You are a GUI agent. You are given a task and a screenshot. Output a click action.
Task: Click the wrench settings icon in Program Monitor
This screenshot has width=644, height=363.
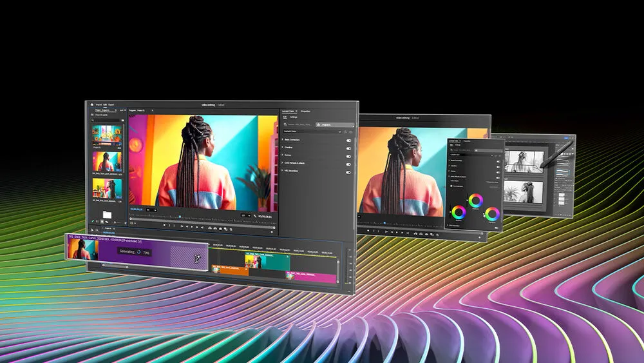pos(254,216)
